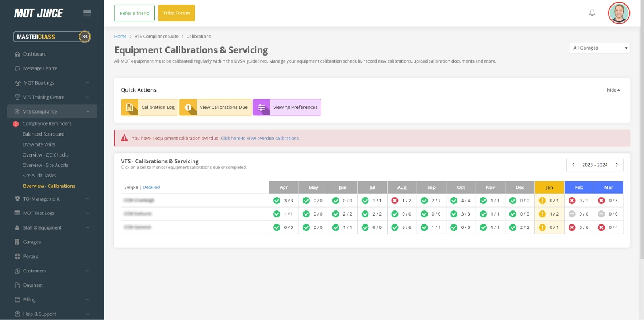
Task: Click the red warning triangle in alert
Action: 124,138
